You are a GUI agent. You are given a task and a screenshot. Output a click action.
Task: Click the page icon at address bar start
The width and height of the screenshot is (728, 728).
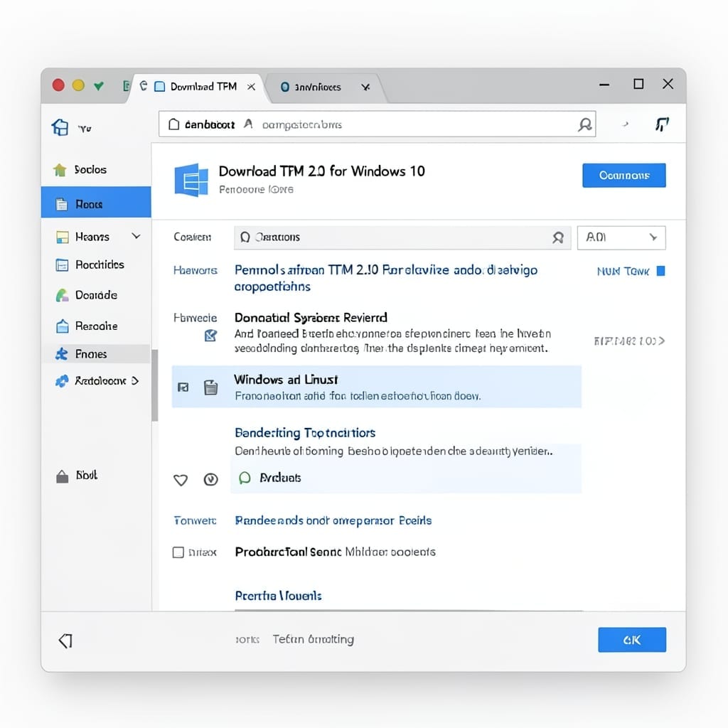(173, 124)
